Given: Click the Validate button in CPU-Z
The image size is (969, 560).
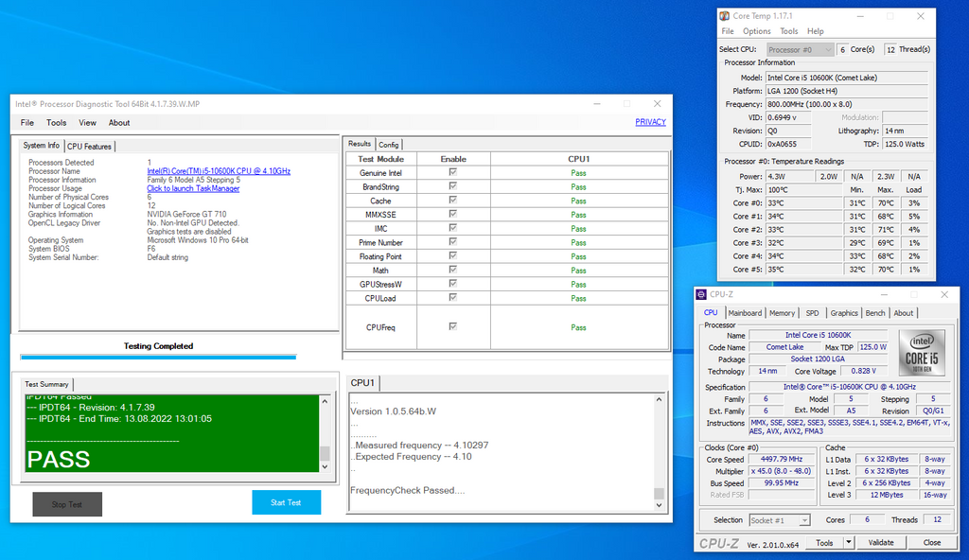Looking at the screenshot, I should pos(881,542).
